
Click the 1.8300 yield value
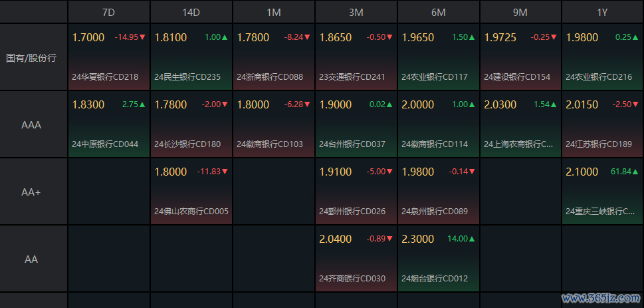tap(88, 104)
